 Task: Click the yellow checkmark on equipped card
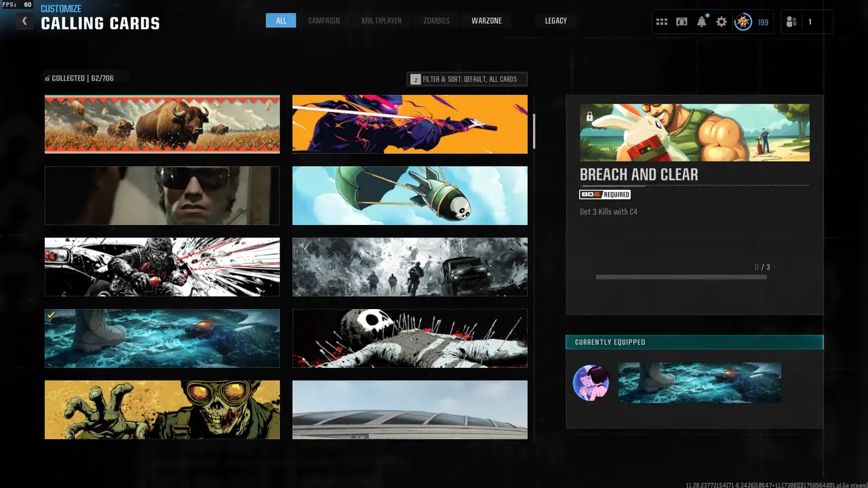(x=51, y=315)
